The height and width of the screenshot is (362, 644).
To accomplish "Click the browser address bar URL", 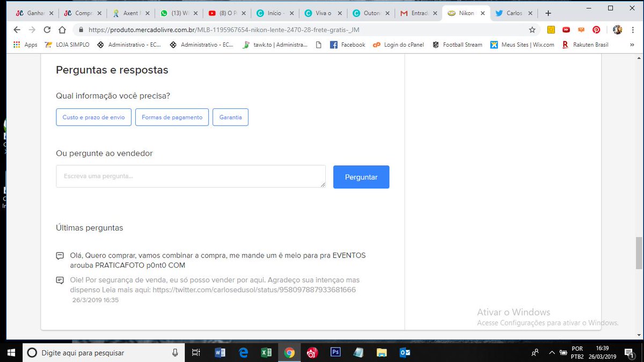I will pos(224,30).
